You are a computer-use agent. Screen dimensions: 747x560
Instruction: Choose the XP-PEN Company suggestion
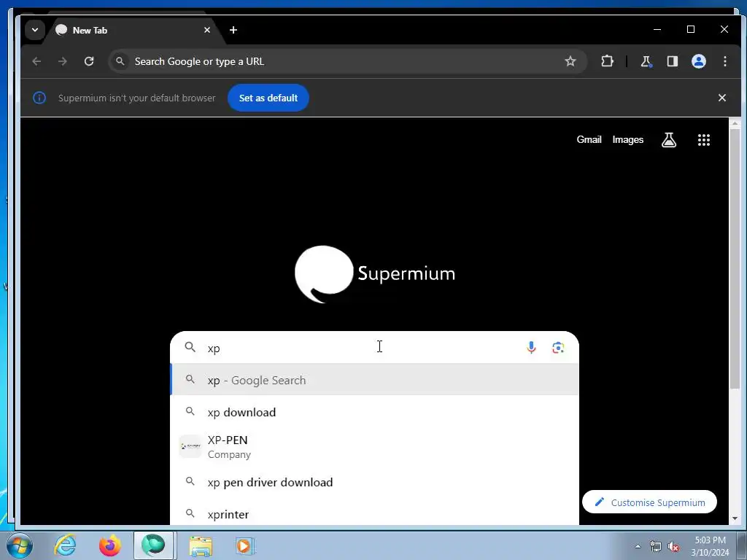374,447
